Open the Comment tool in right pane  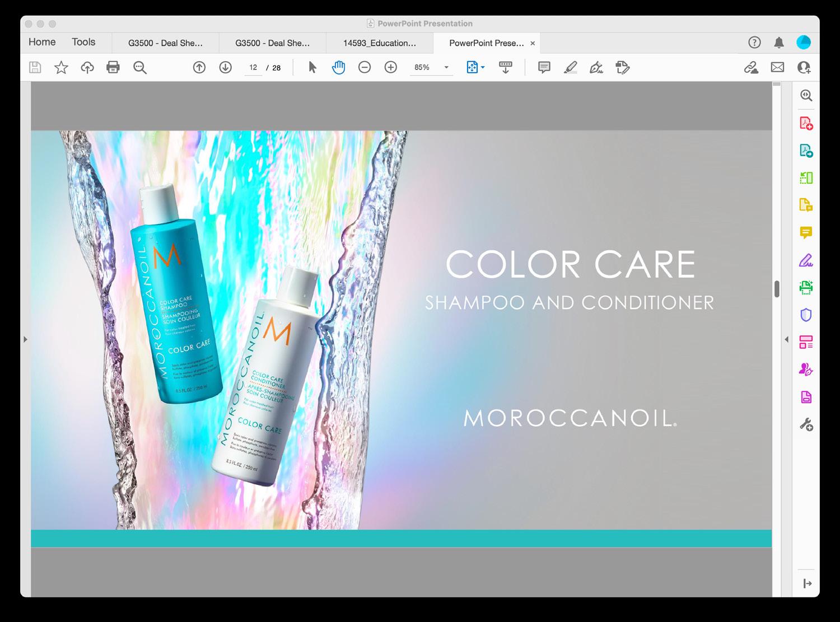[806, 232]
